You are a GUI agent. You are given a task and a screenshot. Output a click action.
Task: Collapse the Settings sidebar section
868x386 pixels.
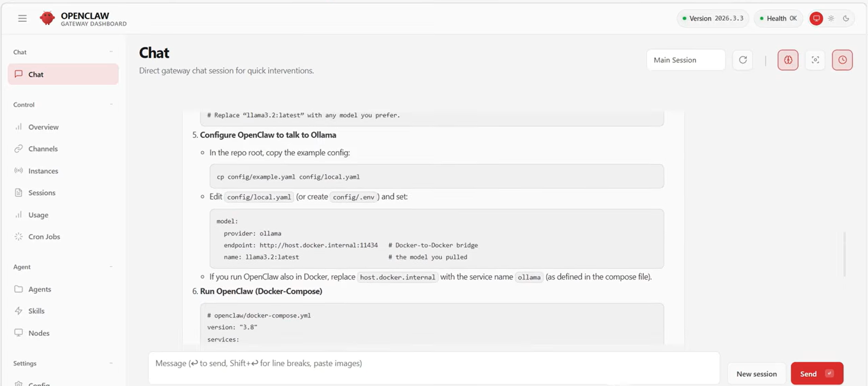[x=111, y=363]
